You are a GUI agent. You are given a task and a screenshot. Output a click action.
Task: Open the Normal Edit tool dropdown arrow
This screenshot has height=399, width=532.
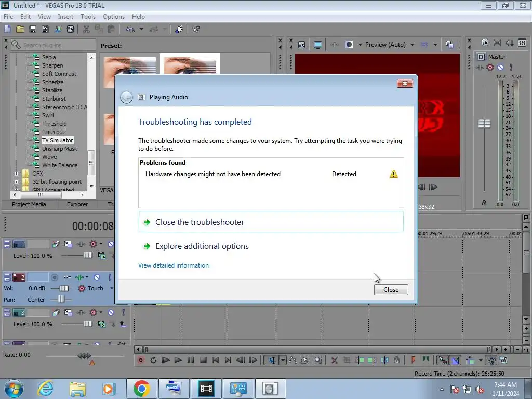[x=283, y=360]
